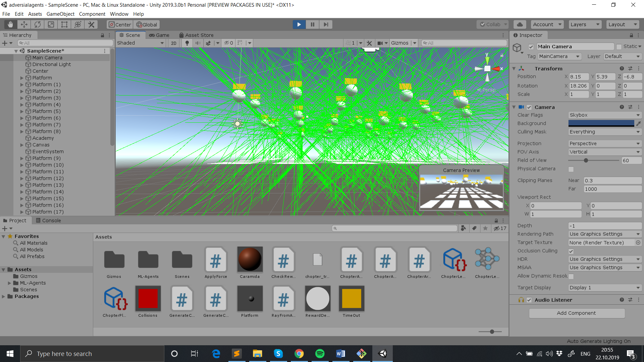Toggle scene view audio

point(198,43)
